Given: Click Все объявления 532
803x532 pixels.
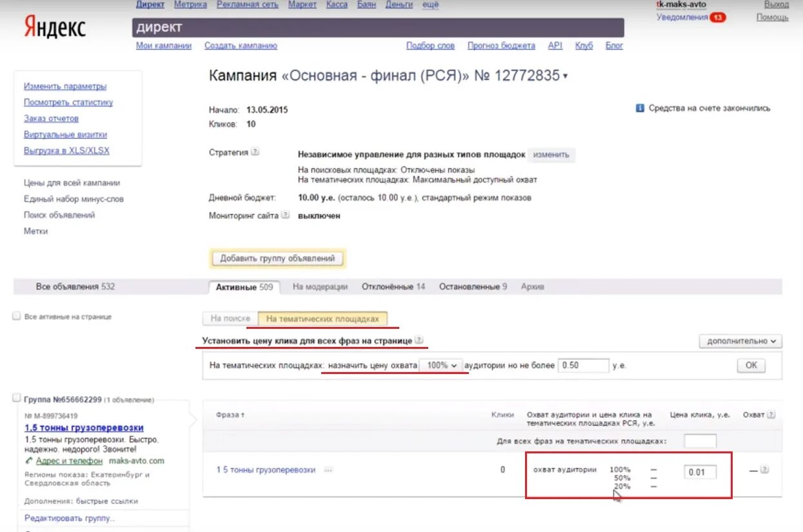Looking at the screenshot, I should [x=75, y=286].
